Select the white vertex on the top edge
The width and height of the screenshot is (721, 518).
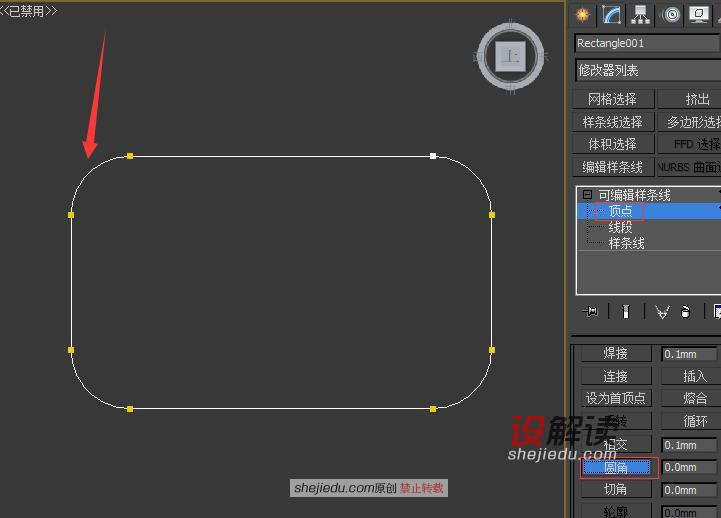coord(433,156)
